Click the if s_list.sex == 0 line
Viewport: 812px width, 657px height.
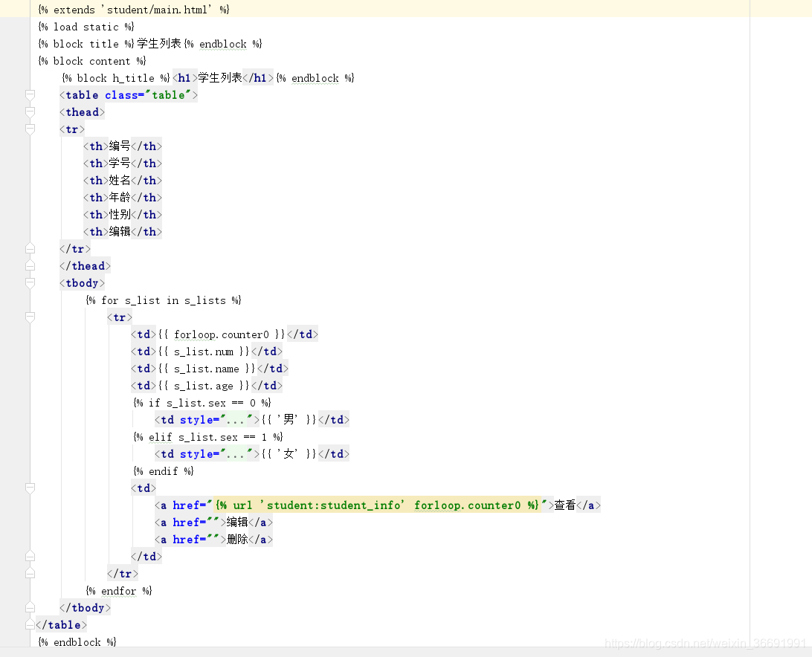click(202, 402)
